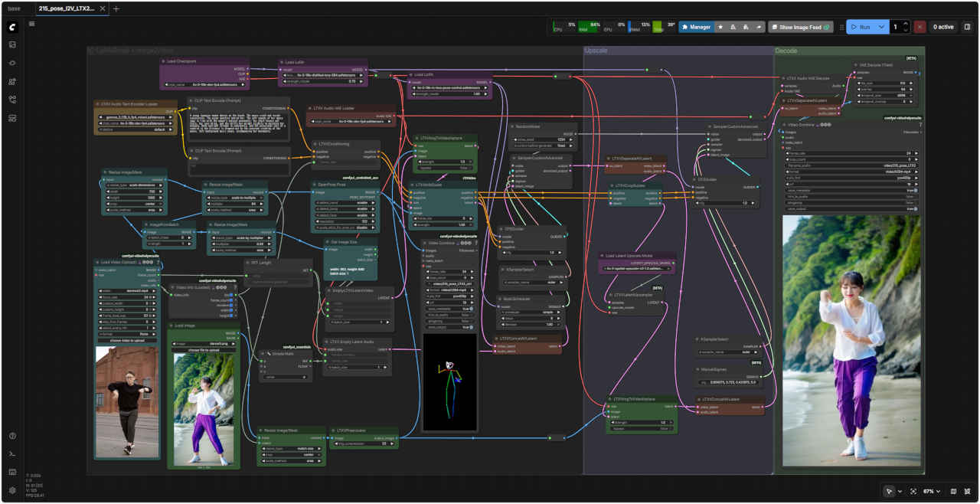
Task: Increase the batch count with the stepper
Action: point(906,24)
